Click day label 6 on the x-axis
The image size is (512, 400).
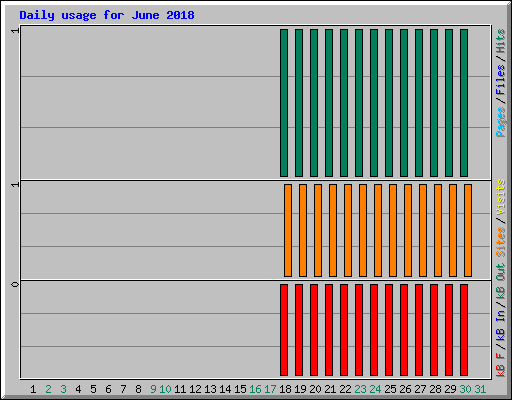108,389
